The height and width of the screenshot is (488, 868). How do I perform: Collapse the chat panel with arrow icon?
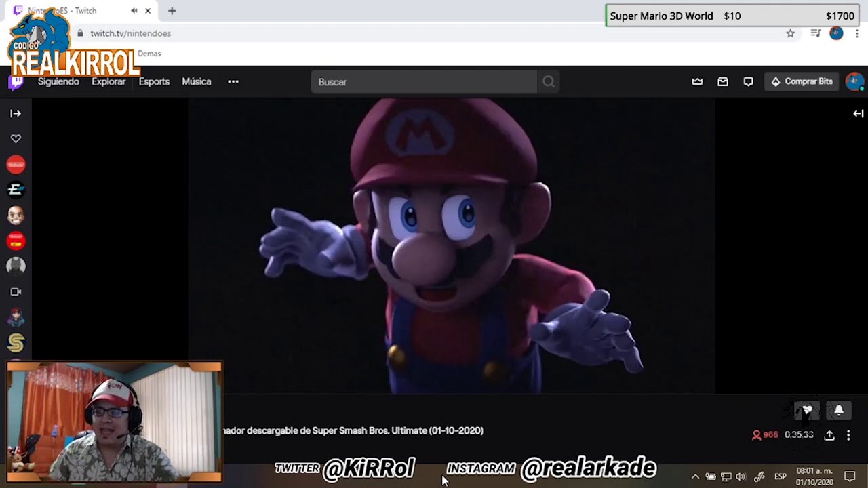(858, 113)
